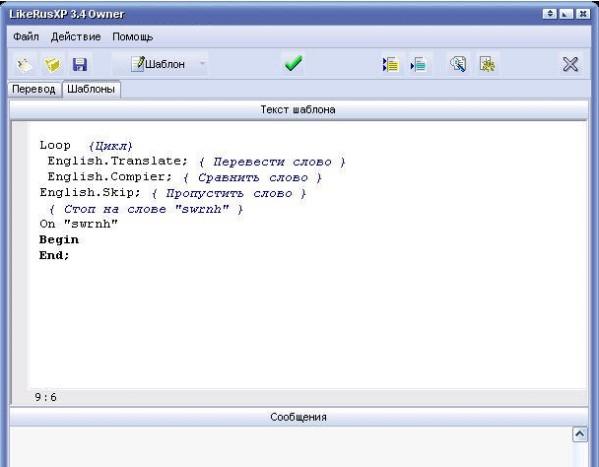Viewport: 599px width, 467px height.
Task: Click the gray X toolbar icon
Action: [x=570, y=64]
